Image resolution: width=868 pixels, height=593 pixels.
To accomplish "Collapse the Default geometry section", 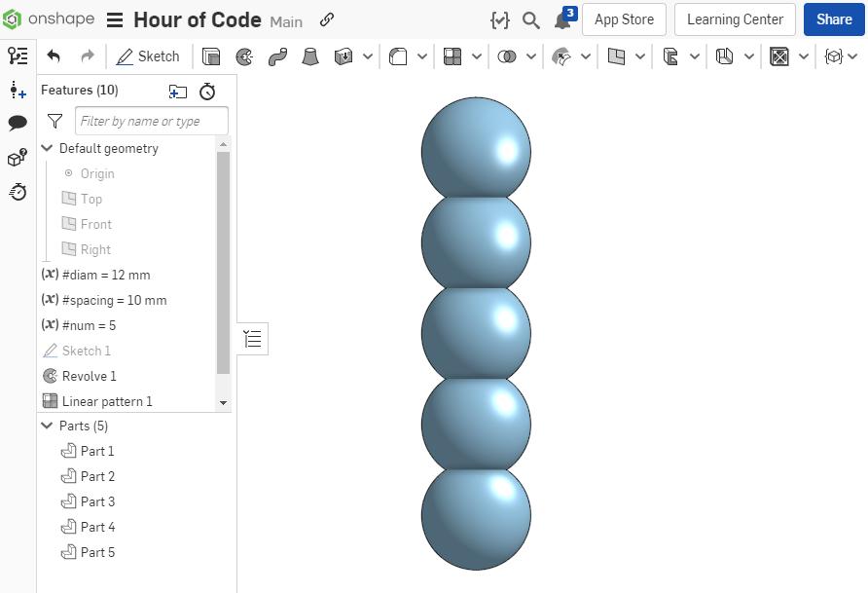I will pos(46,148).
